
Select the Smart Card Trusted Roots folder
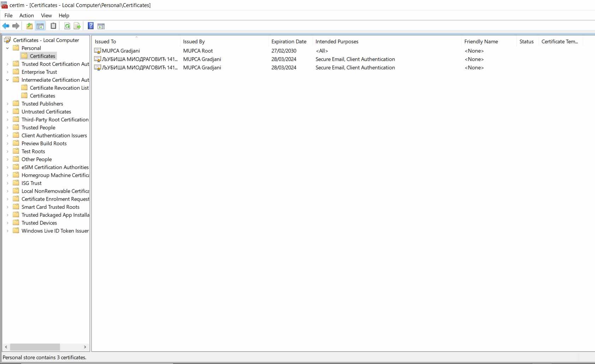click(x=50, y=207)
